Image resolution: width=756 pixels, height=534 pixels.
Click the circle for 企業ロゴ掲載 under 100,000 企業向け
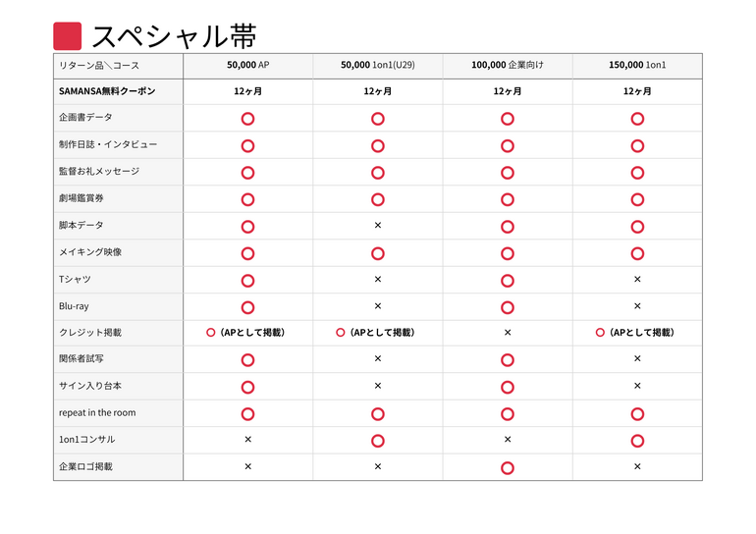(508, 467)
